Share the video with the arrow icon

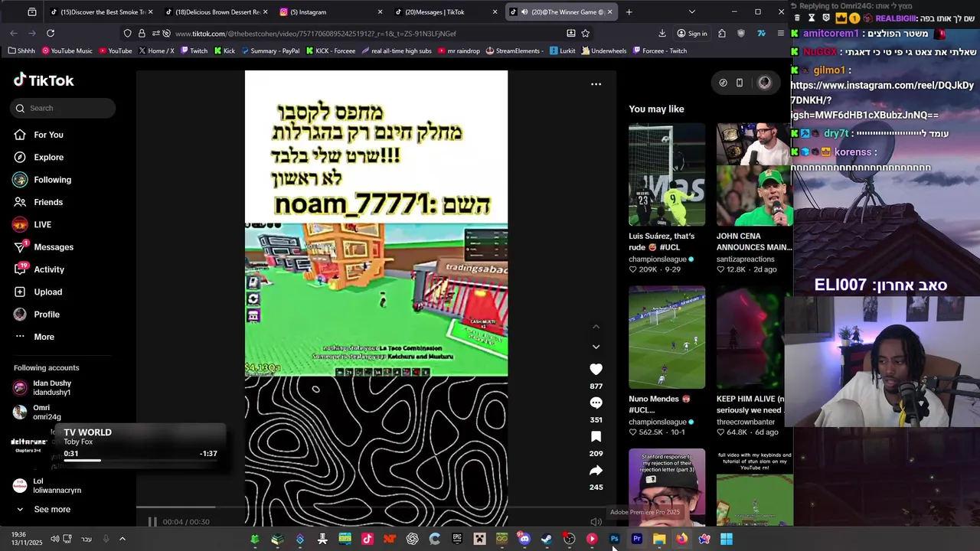click(x=596, y=470)
